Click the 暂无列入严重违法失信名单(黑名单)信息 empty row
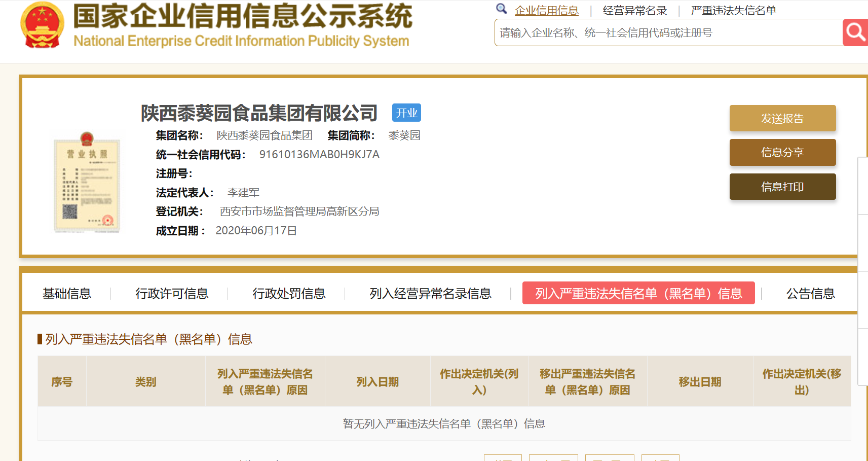Image resolution: width=868 pixels, height=461 pixels. tap(444, 423)
